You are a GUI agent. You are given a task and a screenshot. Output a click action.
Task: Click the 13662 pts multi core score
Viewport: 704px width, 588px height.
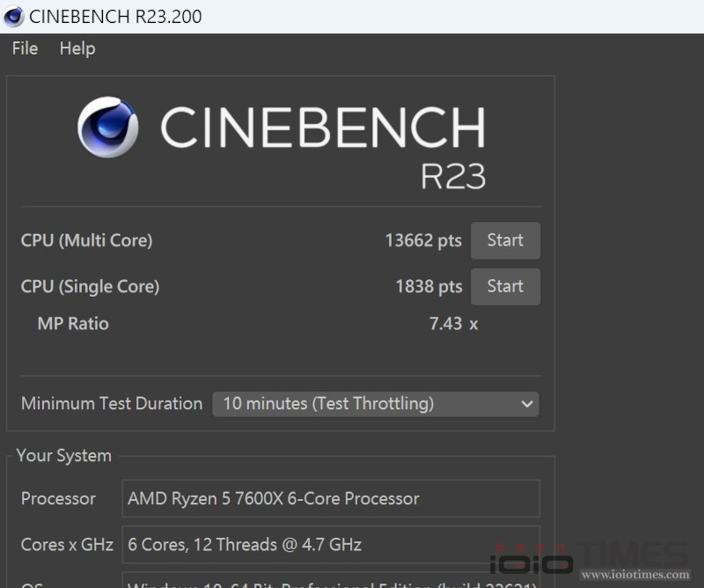pos(423,240)
